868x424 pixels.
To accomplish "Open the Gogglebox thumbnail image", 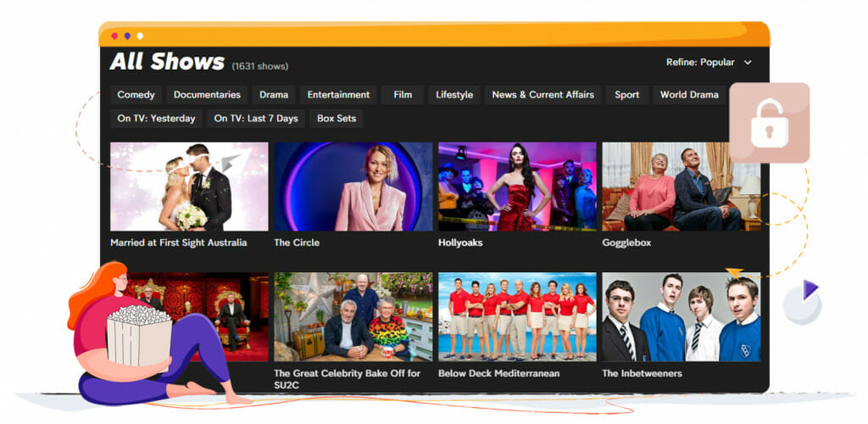I will (682, 187).
